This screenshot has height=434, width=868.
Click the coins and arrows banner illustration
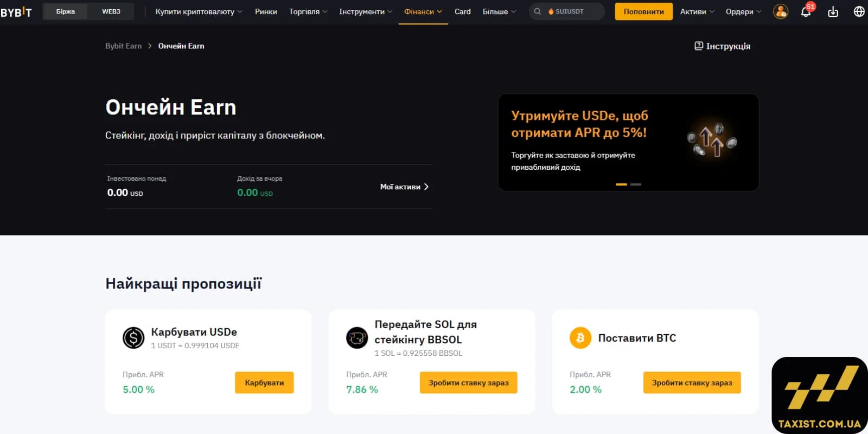(712, 141)
